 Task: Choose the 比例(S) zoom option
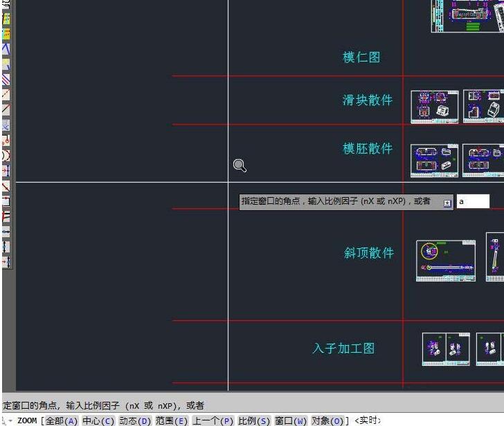tap(254, 420)
